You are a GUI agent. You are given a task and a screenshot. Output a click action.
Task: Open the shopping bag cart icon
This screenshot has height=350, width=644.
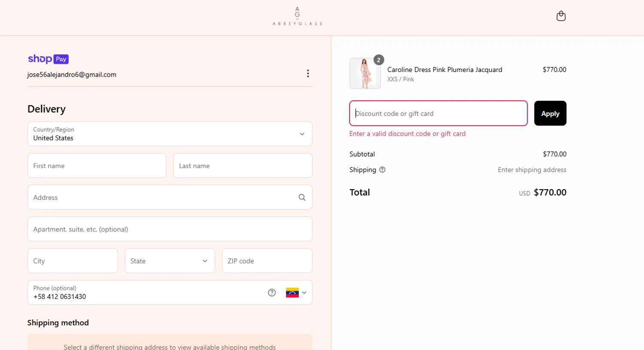[561, 16]
